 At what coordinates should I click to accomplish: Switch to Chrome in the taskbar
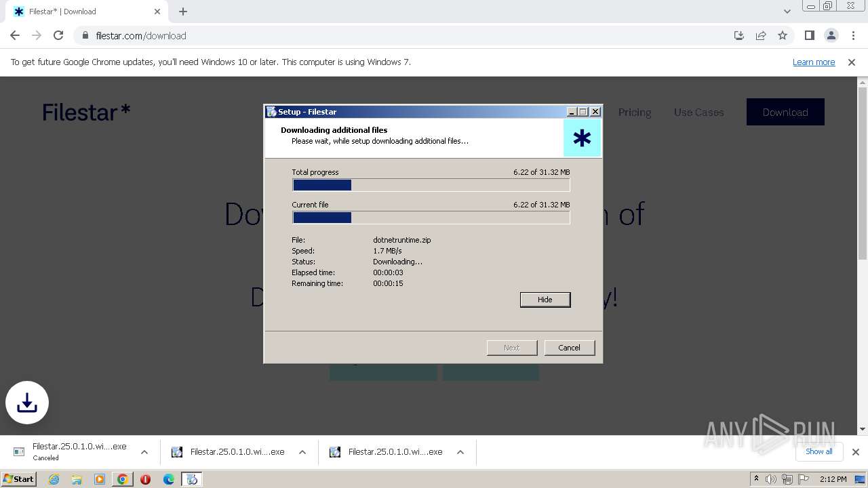pos(123,479)
